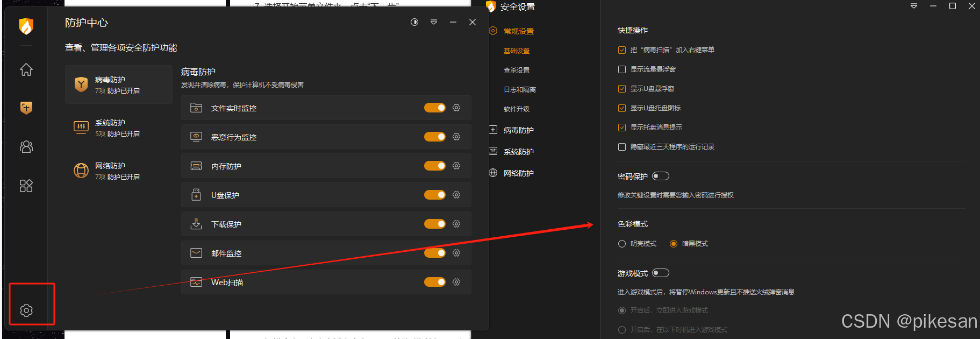Open the home page in the sidebar
The image size is (980, 339).
[x=26, y=69]
